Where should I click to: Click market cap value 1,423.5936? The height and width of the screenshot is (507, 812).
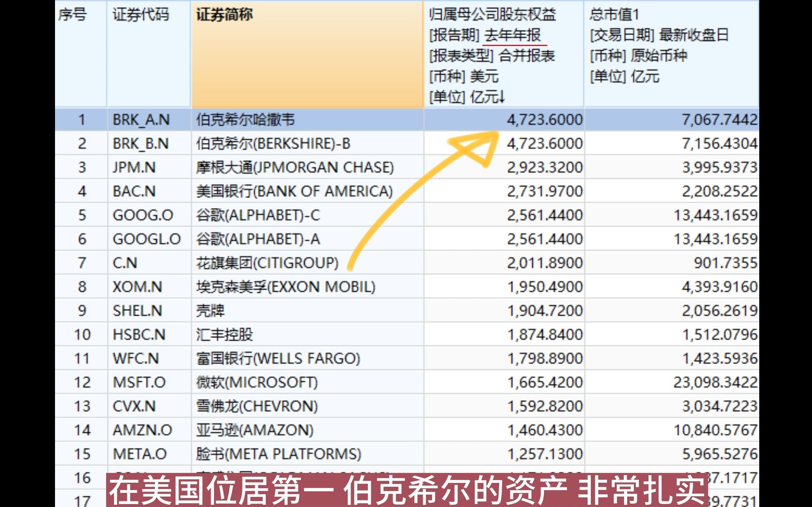[720, 359]
